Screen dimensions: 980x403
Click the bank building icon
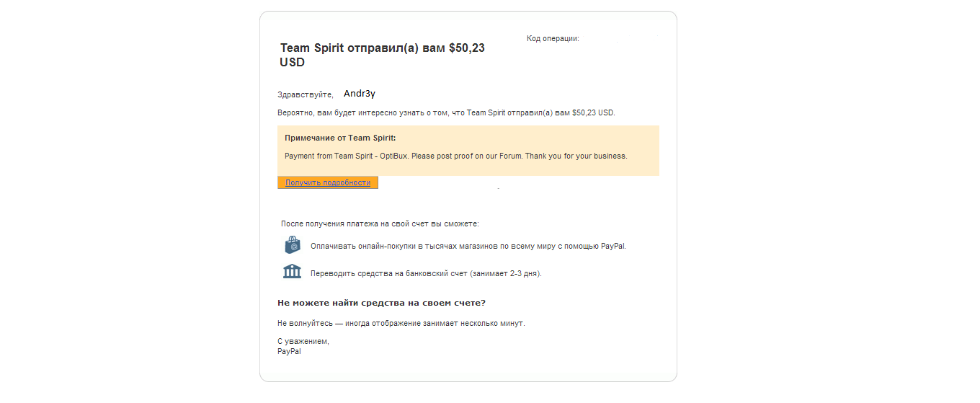pyautogui.click(x=292, y=272)
